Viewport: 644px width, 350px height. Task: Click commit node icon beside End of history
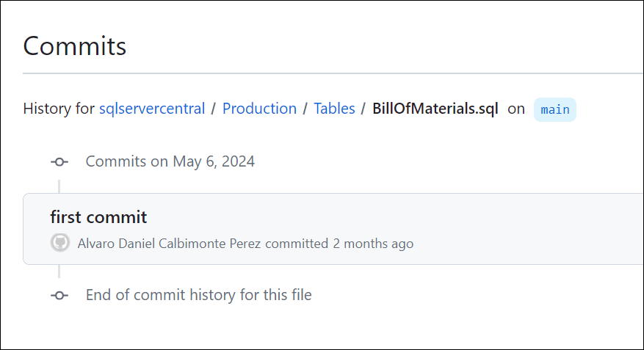point(59,295)
